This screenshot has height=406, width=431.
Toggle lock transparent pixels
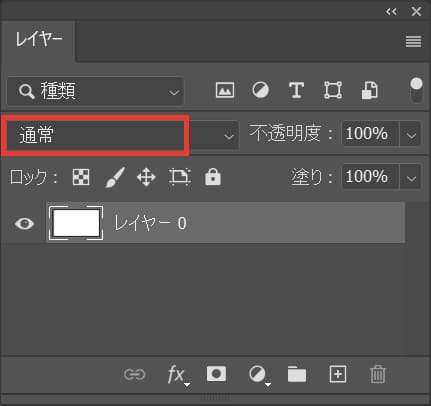pos(81,177)
